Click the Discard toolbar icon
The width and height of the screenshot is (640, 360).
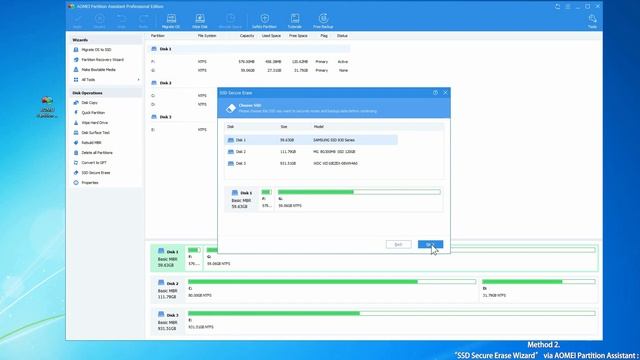[100, 21]
